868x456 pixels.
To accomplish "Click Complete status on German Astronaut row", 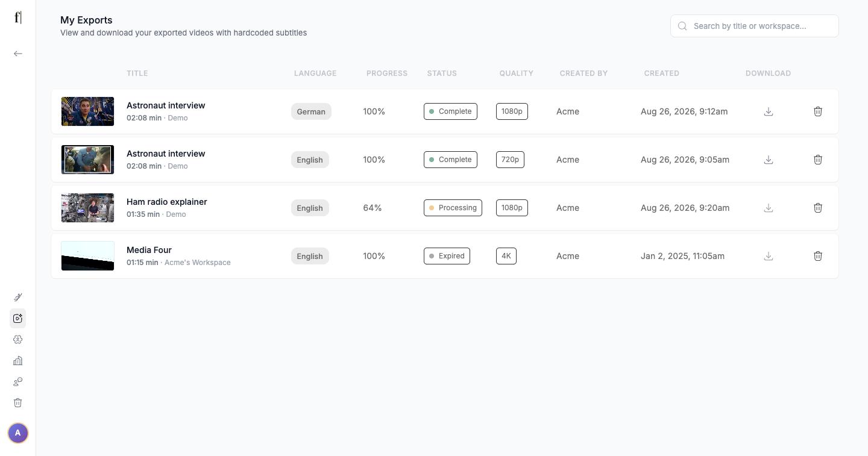I will coord(450,111).
